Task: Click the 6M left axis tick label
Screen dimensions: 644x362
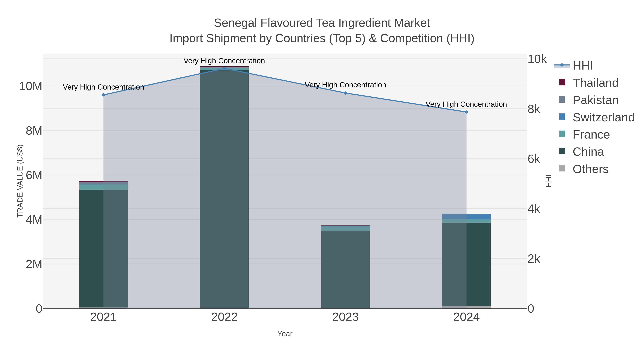Action: (34, 175)
